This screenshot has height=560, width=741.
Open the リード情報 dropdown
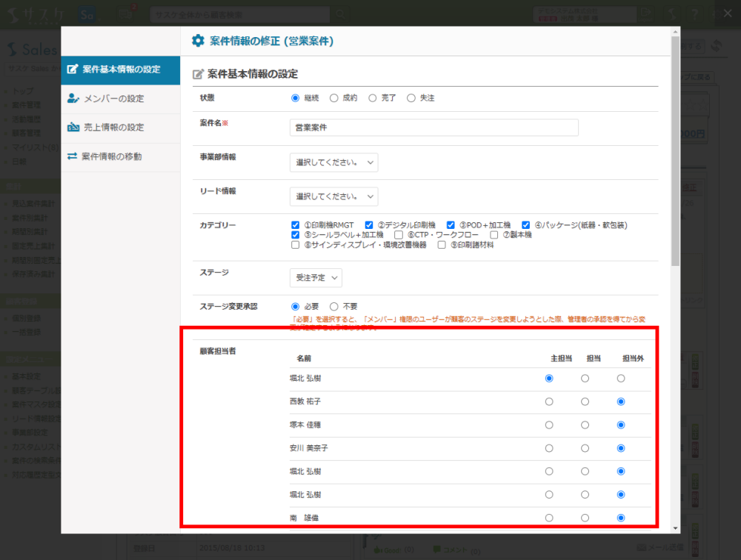pos(333,196)
